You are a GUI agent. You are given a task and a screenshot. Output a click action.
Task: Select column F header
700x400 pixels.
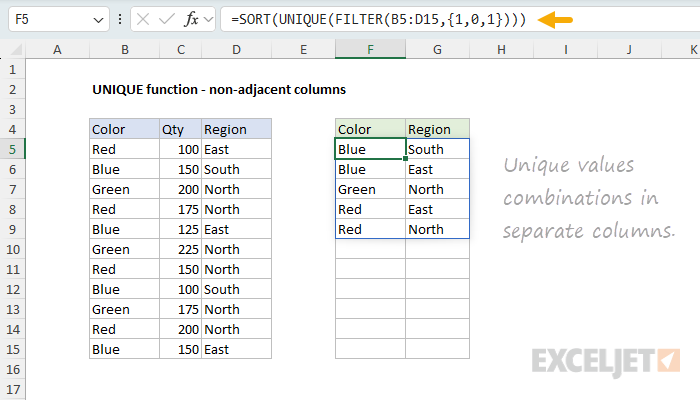pos(371,50)
